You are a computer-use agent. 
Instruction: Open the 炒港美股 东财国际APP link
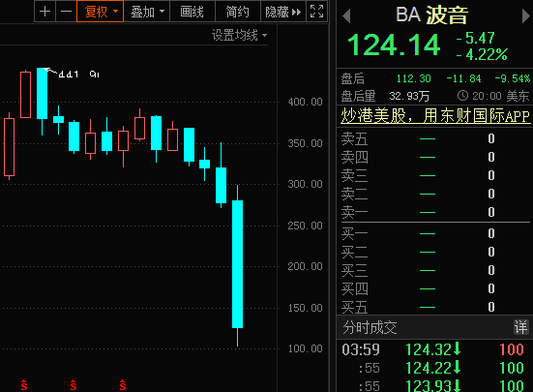[x=435, y=116]
